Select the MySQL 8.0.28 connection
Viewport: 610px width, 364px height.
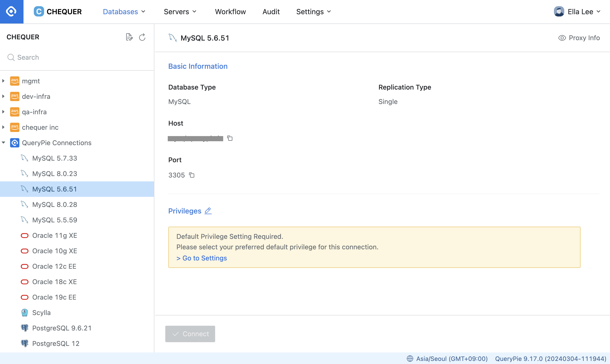pyautogui.click(x=77, y=205)
